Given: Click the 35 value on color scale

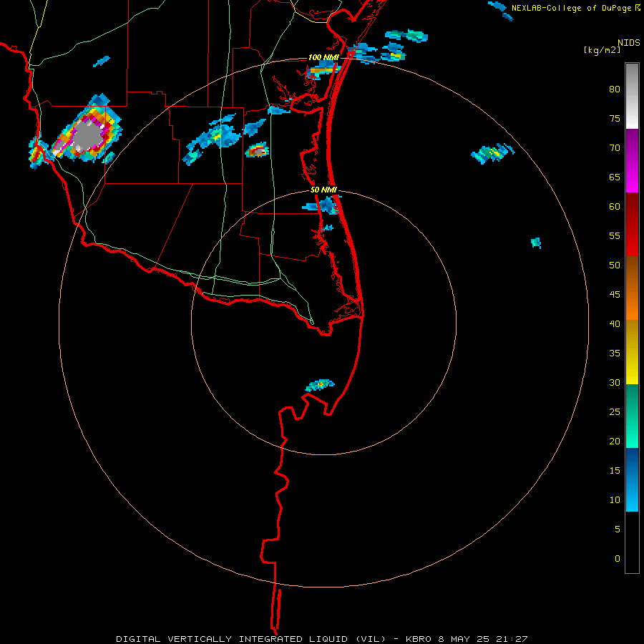Looking at the screenshot, I should tap(615, 353).
